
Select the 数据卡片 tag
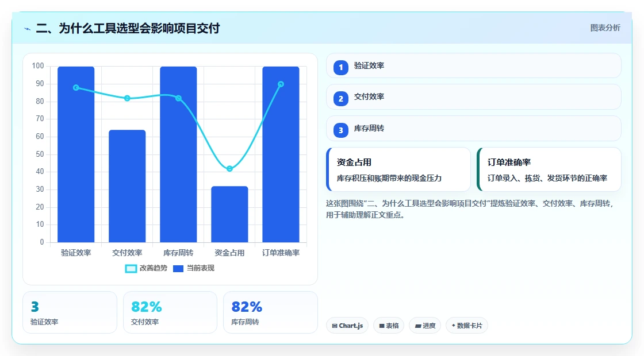tap(467, 326)
